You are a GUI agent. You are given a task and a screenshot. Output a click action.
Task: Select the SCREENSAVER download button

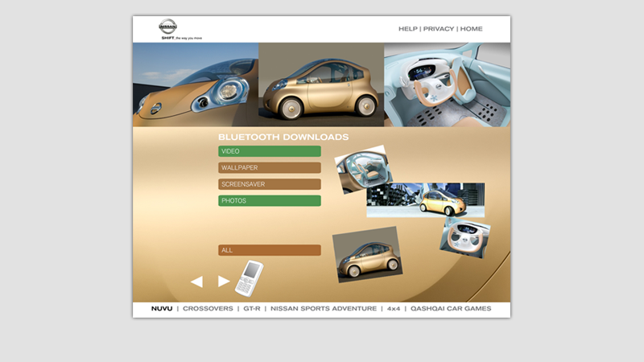tap(270, 184)
